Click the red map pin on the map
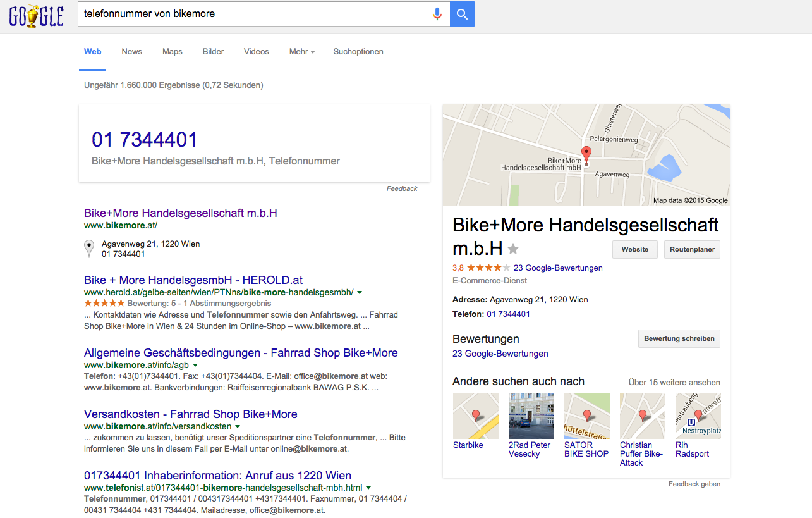The height and width of the screenshot is (518, 812). pyautogui.click(x=586, y=155)
